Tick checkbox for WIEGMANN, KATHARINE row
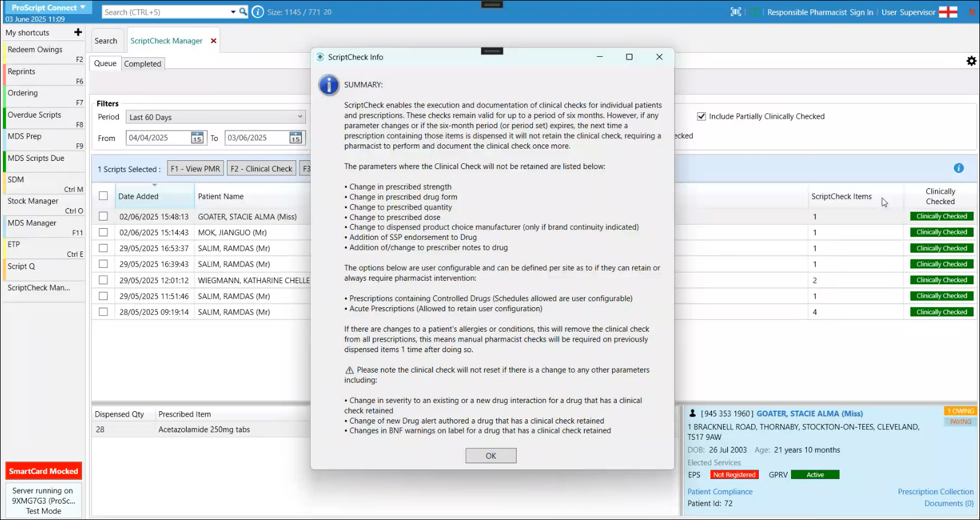Screen dimensions: 980x520 pos(104,280)
